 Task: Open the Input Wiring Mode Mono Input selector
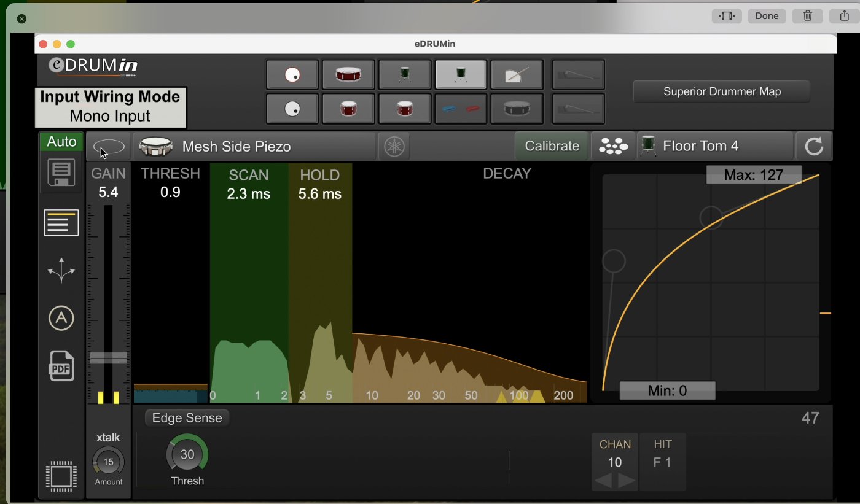(x=111, y=107)
